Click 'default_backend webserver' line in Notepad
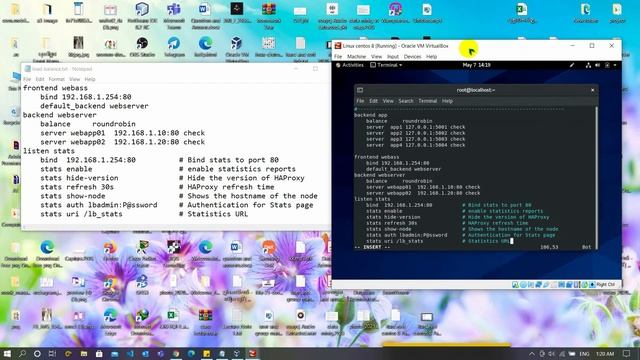640x360 pixels. [x=94, y=106]
